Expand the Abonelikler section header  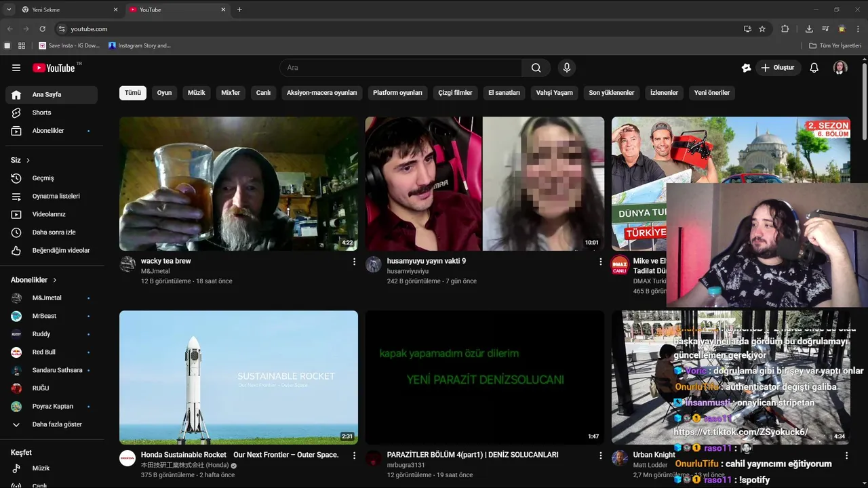click(x=34, y=280)
